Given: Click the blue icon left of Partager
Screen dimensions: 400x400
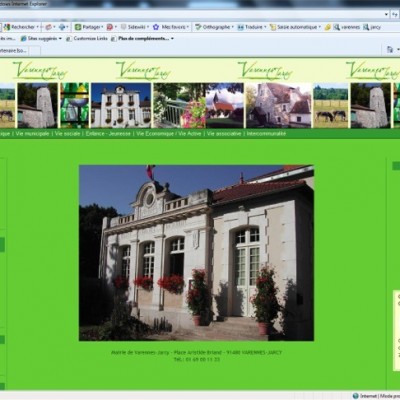Looking at the screenshot, I should pyautogui.click(x=62, y=27).
